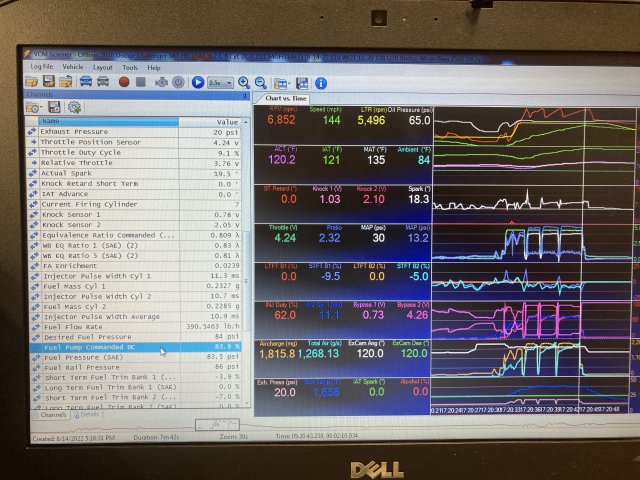
Task: Click the log overview zoom window box
Action: [x=217, y=425]
